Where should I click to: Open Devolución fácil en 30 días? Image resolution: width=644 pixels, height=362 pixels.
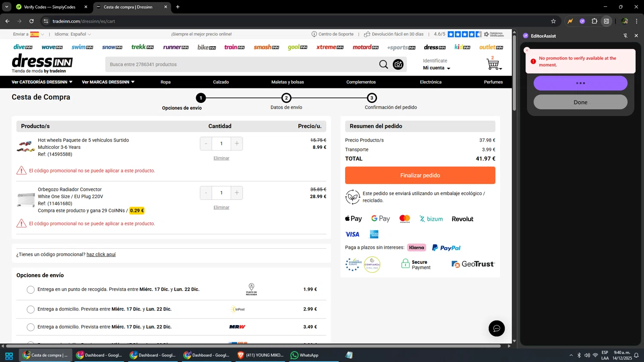394,34
